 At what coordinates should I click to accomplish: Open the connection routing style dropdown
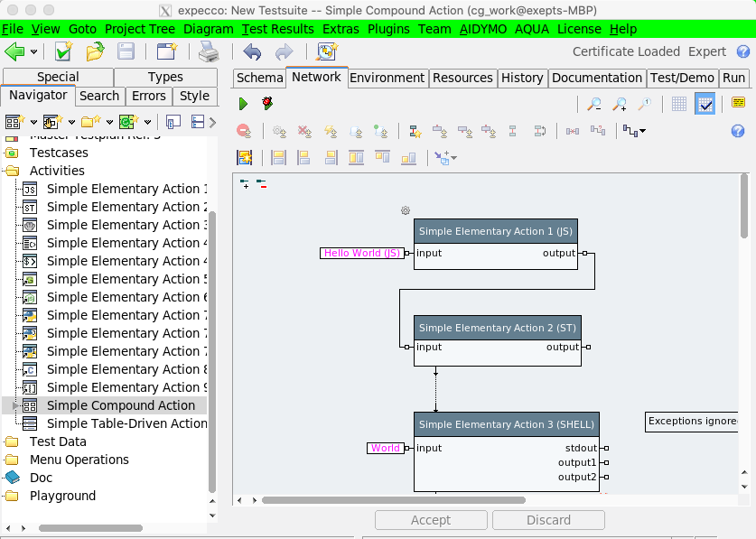[x=634, y=132]
